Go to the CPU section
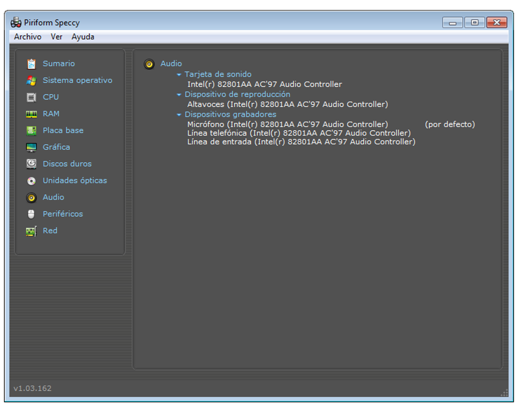Viewport: 532px width, 419px height. [51, 97]
